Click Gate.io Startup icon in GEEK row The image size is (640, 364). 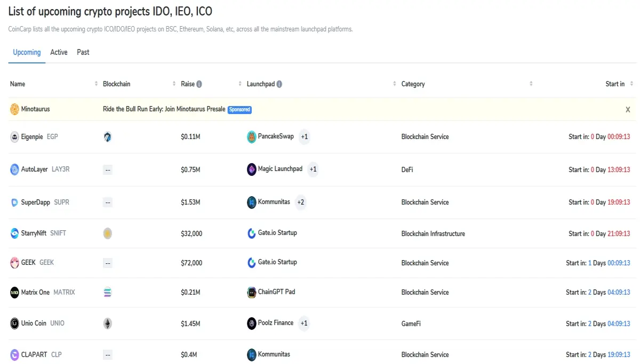[x=252, y=263]
